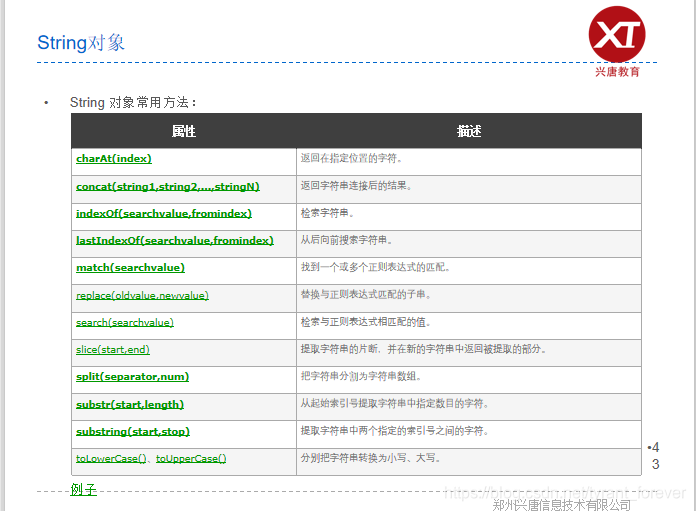Click description 替换与正则表达式匹配的子串。
696x511 pixels.
(x=366, y=294)
